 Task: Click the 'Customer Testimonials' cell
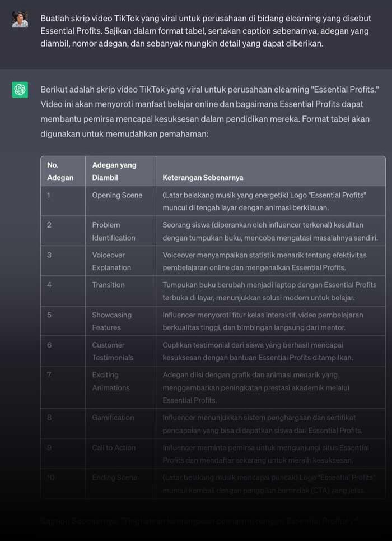[120, 351]
